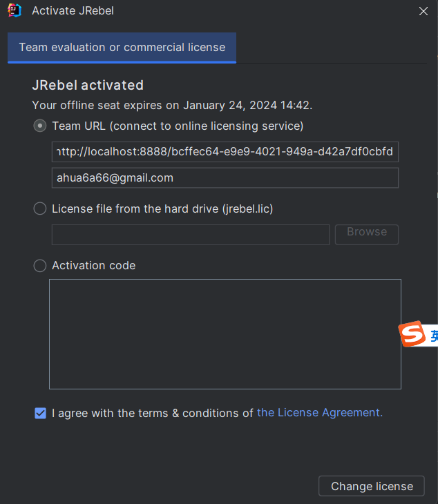Click the localhost:8888 Team URL field
The width and height of the screenshot is (438, 504).
(x=225, y=152)
